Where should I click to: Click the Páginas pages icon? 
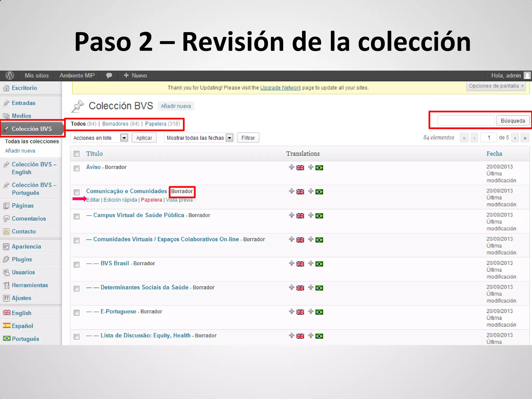pyautogui.click(x=6, y=206)
